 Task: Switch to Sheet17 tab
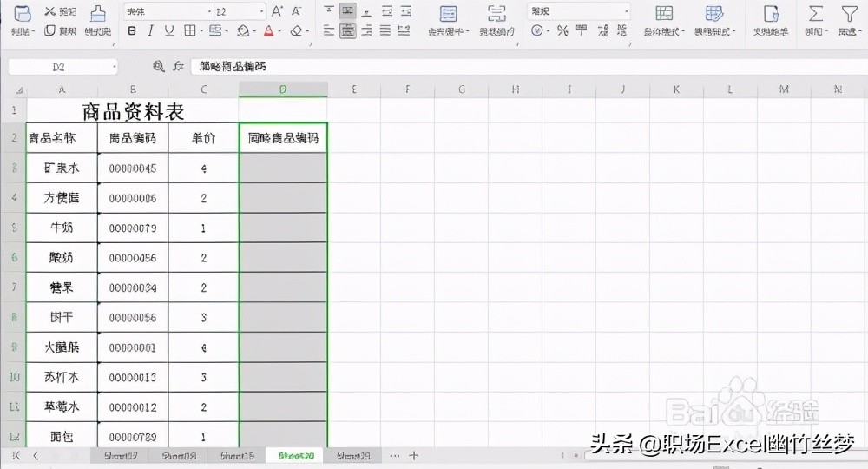[121, 456]
